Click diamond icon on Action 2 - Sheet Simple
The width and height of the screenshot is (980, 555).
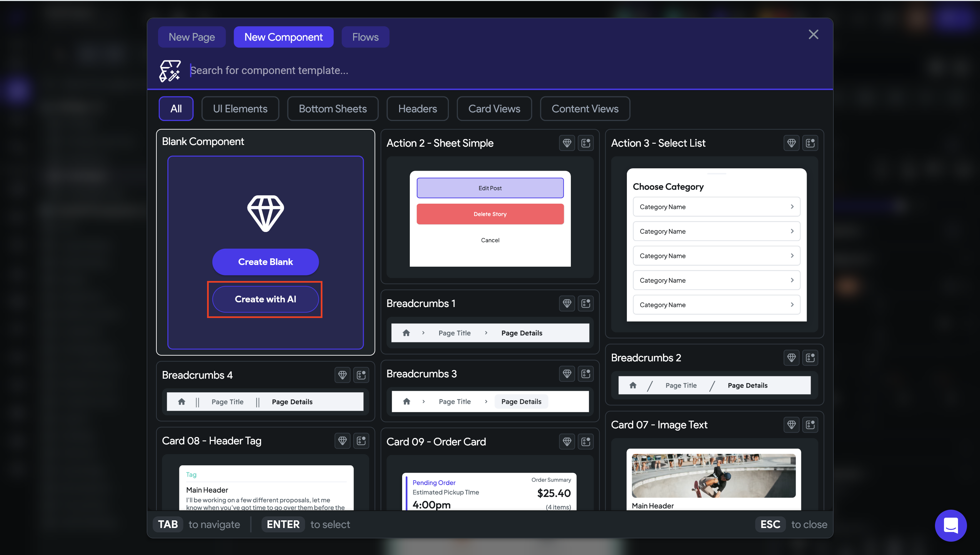[x=567, y=143]
